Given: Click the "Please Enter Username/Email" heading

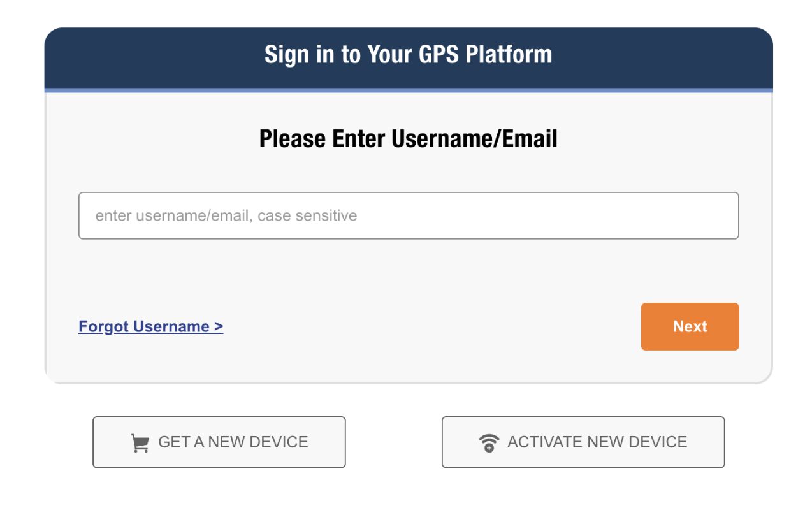Looking at the screenshot, I should (408, 139).
